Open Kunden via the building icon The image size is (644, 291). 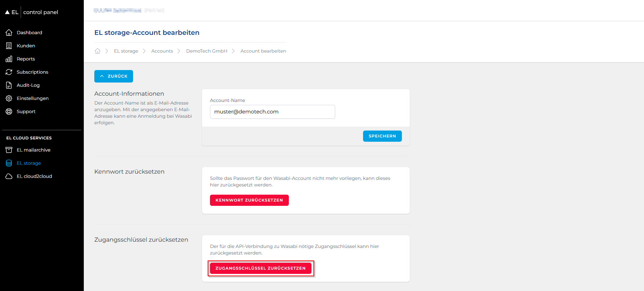pos(9,46)
